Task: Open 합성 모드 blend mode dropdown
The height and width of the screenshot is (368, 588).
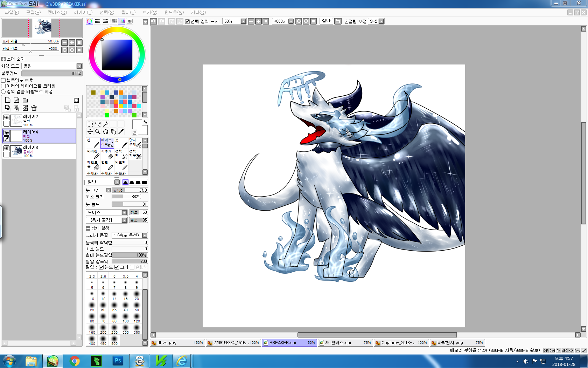Action: [52, 66]
